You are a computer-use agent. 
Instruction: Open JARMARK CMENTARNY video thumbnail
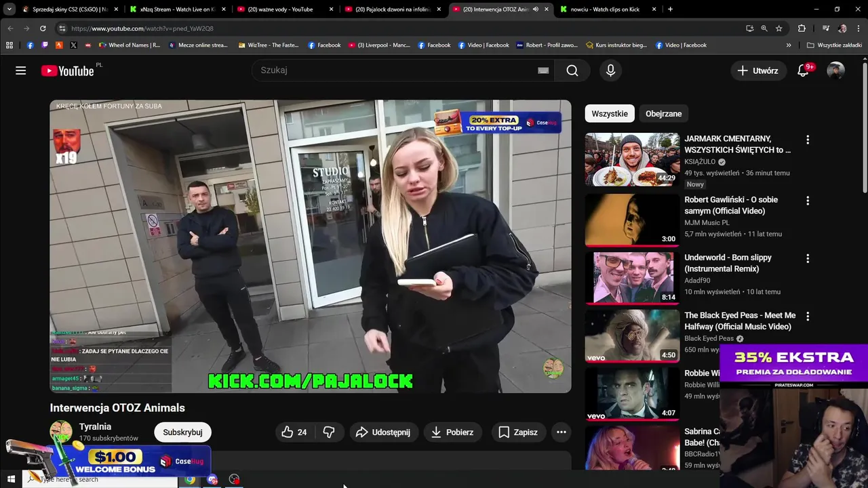[632, 159]
